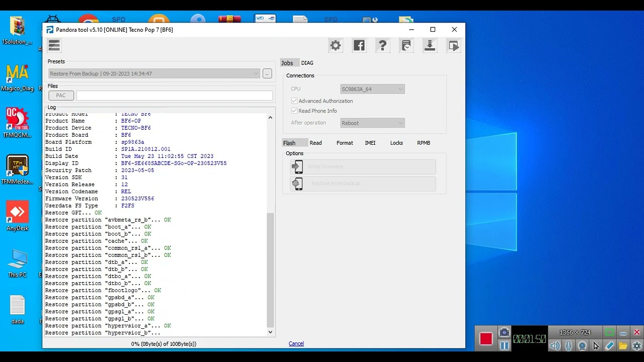Click the exit/logout arrow icon
Image resolution: width=644 pixels, height=362 pixels.
(x=453, y=46)
